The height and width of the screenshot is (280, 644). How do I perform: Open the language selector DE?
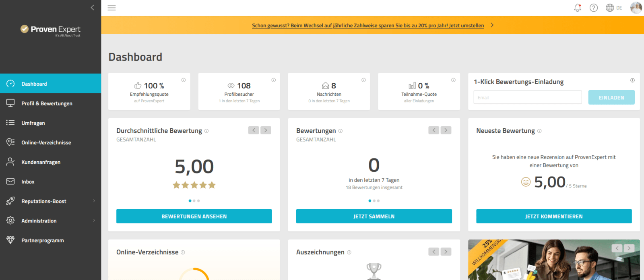click(x=614, y=8)
